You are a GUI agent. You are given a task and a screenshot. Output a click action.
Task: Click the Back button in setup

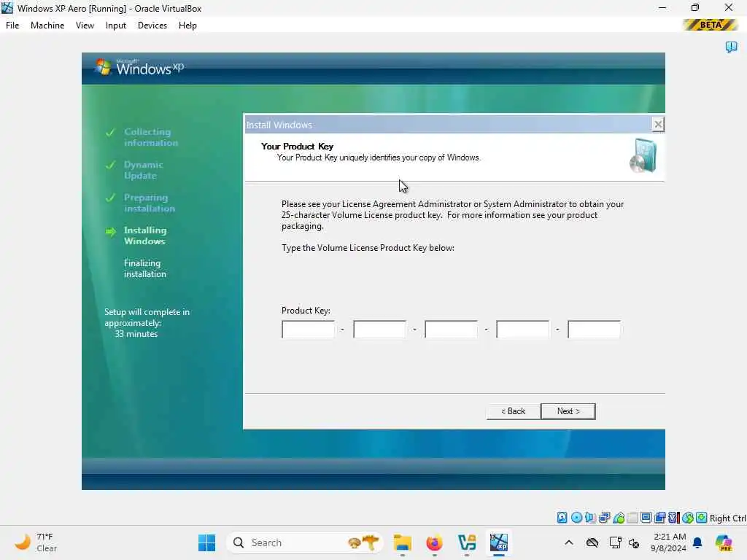[x=513, y=411]
